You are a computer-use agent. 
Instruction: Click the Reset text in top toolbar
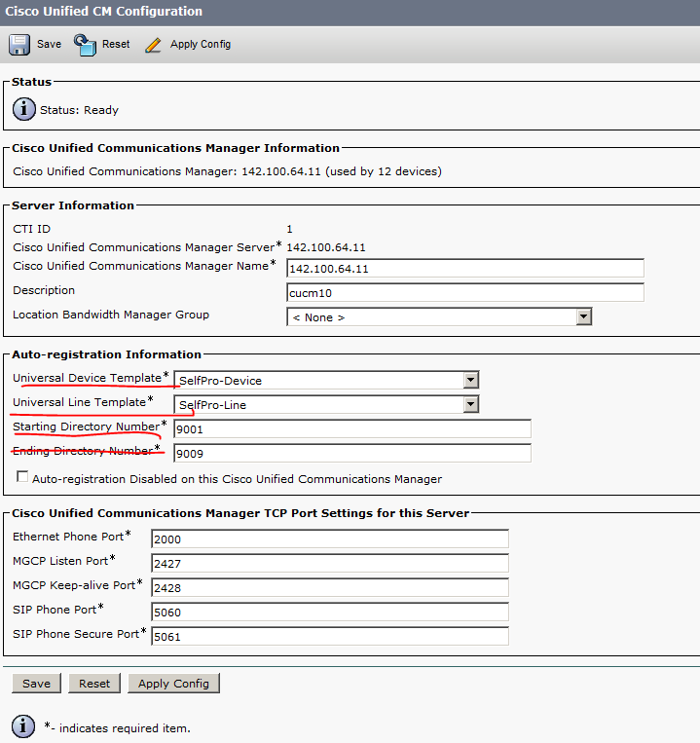click(x=116, y=44)
